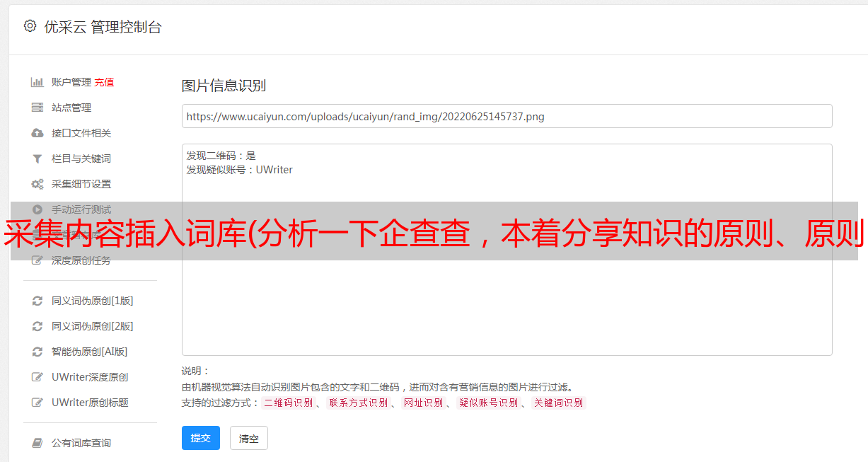Image resolution: width=868 pixels, height=462 pixels.
Task: Open 账户管理 in the sidebar
Action: (x=71, y=82)
